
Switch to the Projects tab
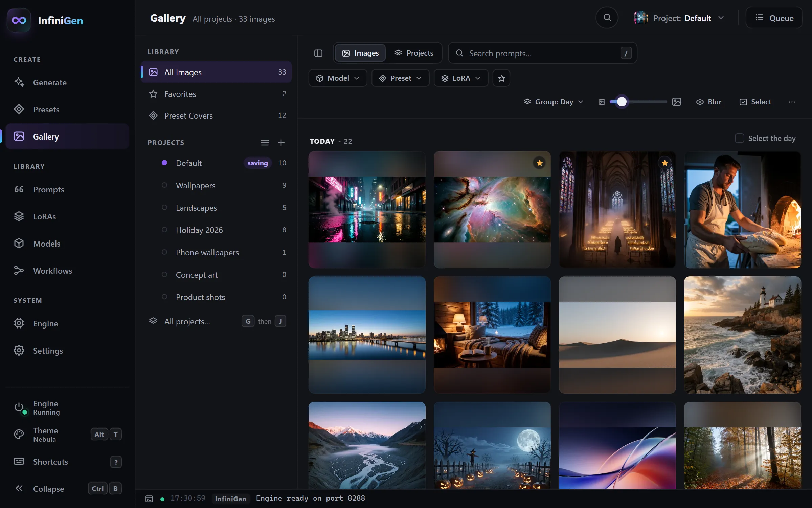[414, 53]
